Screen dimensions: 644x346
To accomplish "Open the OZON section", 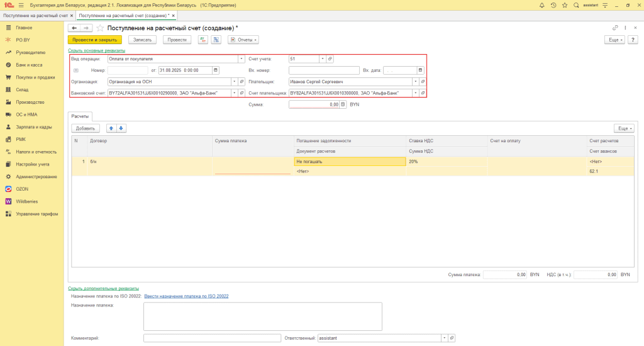I will (x=22, y=189).
